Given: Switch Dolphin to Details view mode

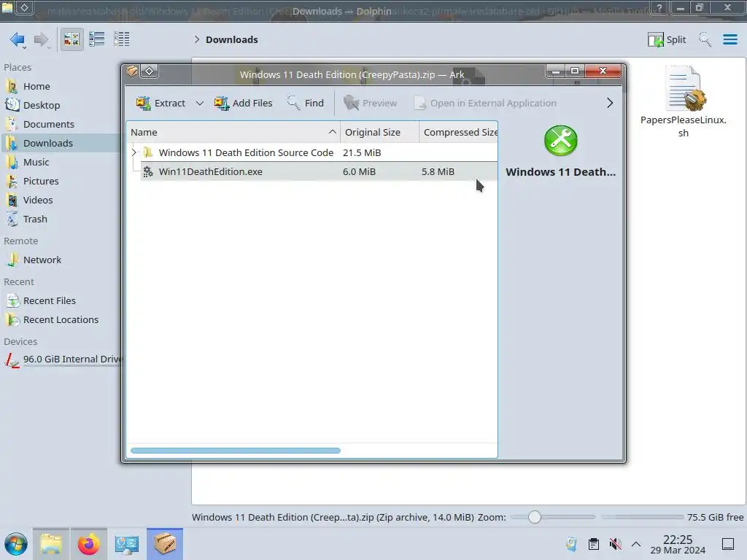Looking at the screenshot, I should point(122,39).
